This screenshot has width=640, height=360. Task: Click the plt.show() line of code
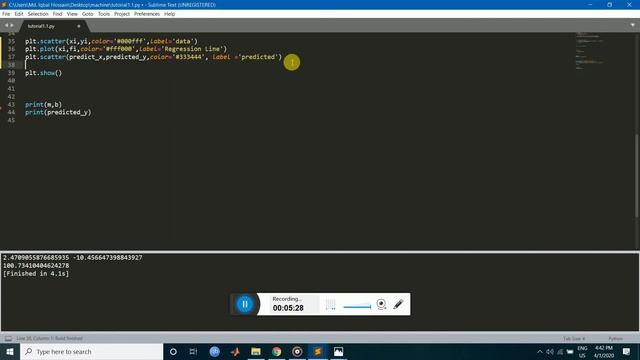pyautogui.click(x=43, y=73)
